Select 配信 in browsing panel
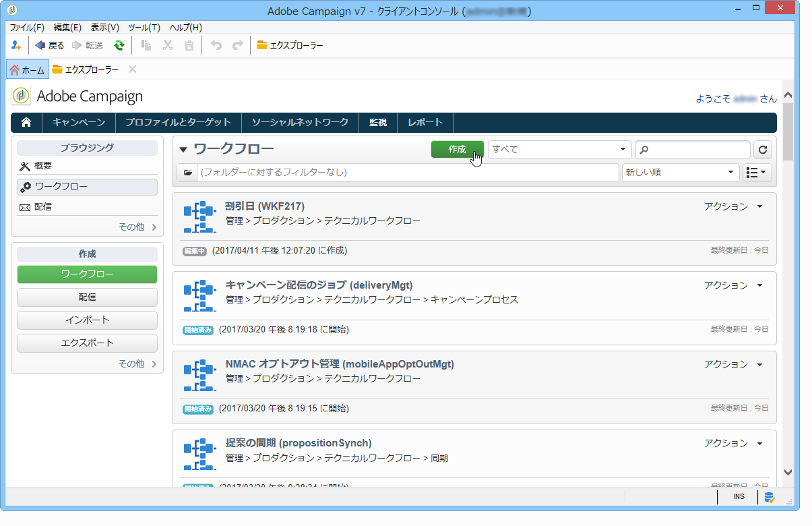Image resolution: width=812 pixels, height=526 pixels. tap(87, 207)
